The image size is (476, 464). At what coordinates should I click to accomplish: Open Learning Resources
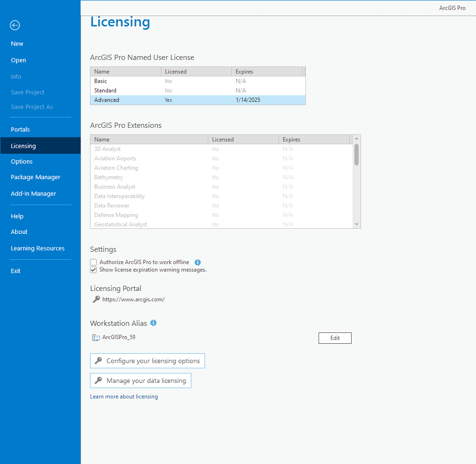pyautogui.click(x=37, y=248)
